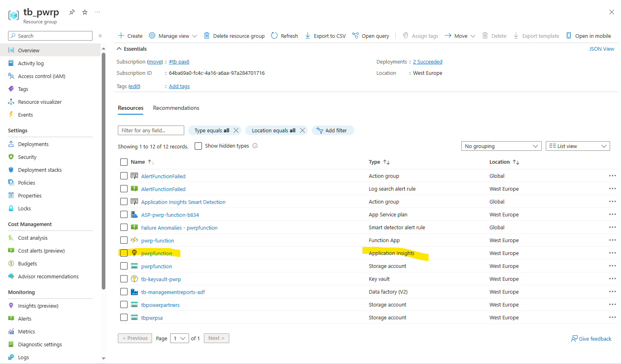Screen dimensions: 621x364
Task: Open JSON View link
Action: (x=601, y=49)
